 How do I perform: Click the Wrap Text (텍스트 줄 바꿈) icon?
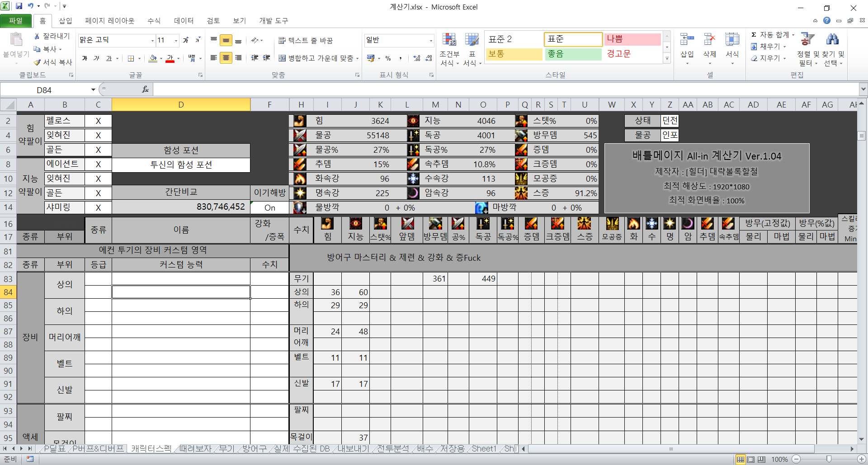coord(282,41)
